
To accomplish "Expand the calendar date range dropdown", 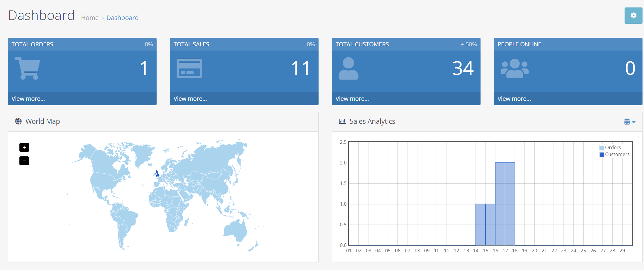I will [630, 122].
